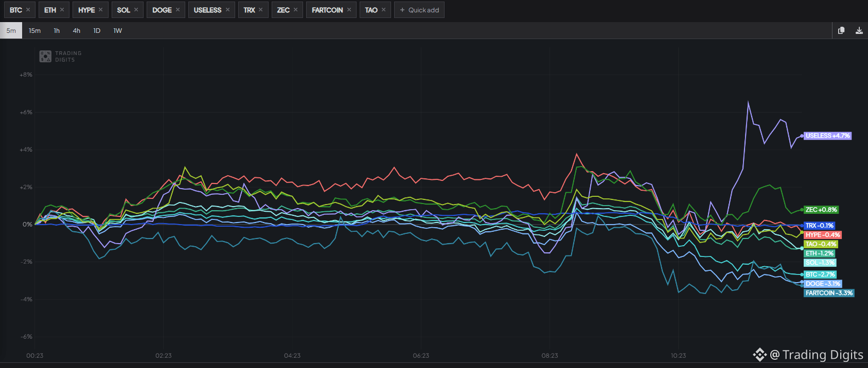Viewport: 868px width, 368px height.
Task: Remove TAO with its x icon
Action: point(383,10)
